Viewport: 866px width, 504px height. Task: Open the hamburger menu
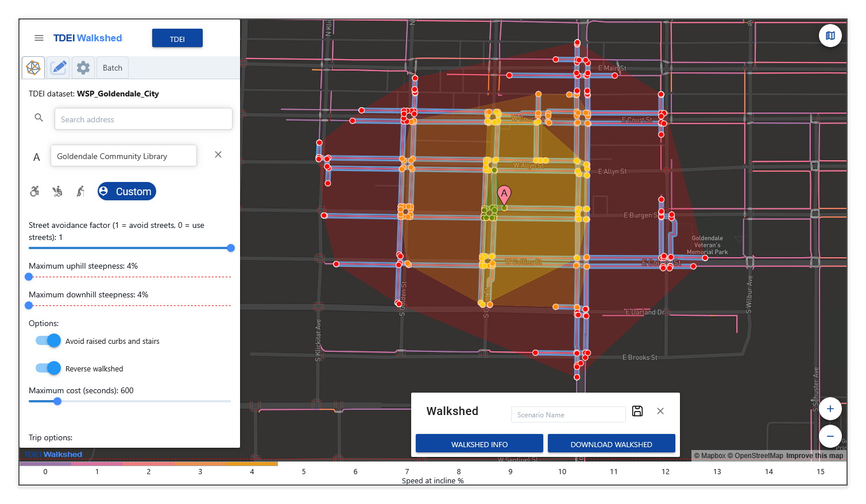click(39, 38)
